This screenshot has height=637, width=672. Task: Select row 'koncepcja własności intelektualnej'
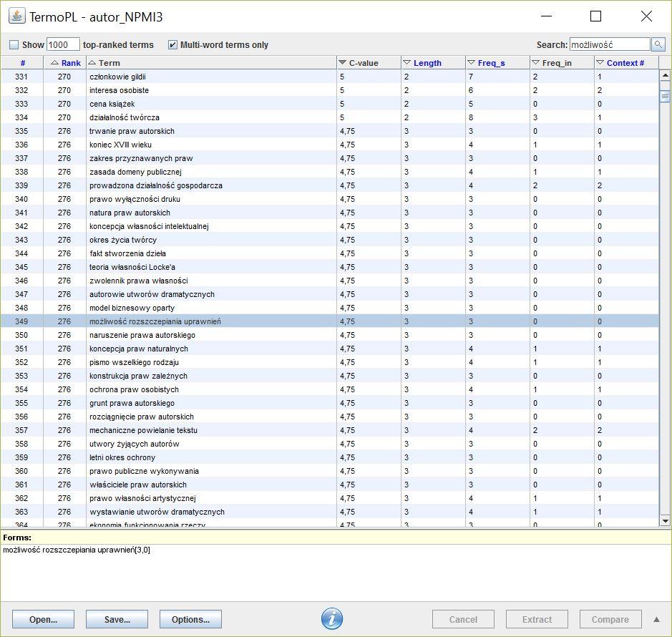tap(330, 226)
